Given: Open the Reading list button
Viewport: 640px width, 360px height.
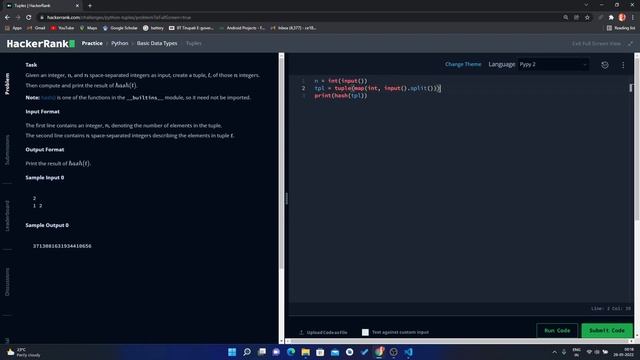Looking at the screenshot, I should pyautogui.click(x=620, y=28).
